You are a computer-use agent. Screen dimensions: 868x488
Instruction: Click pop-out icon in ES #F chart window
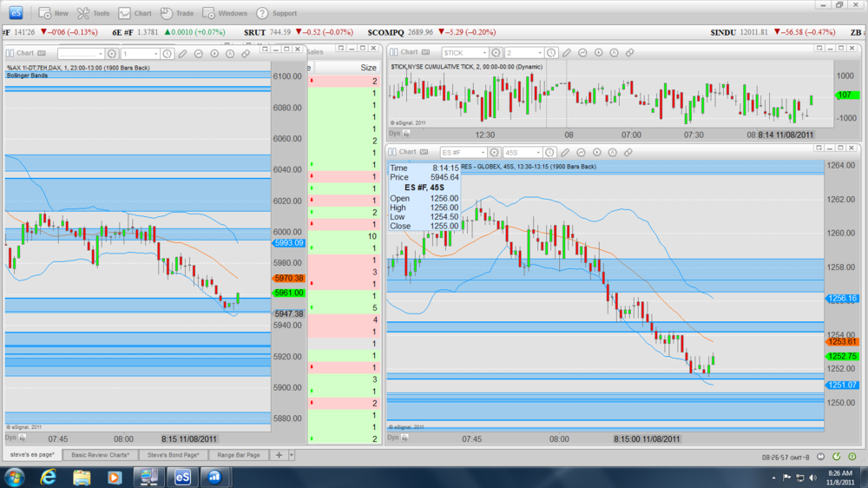click(x=819, y=148)
